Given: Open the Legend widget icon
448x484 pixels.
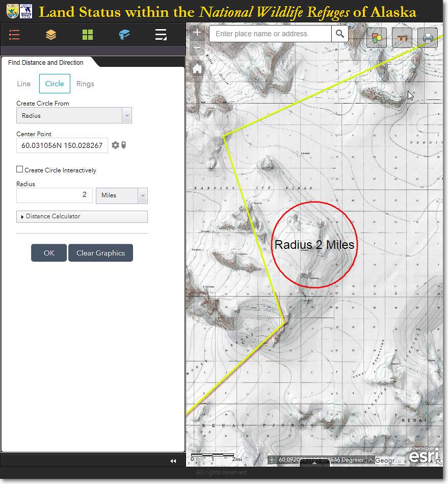Looking at the screenshot, I should click(x=14, y=35).
